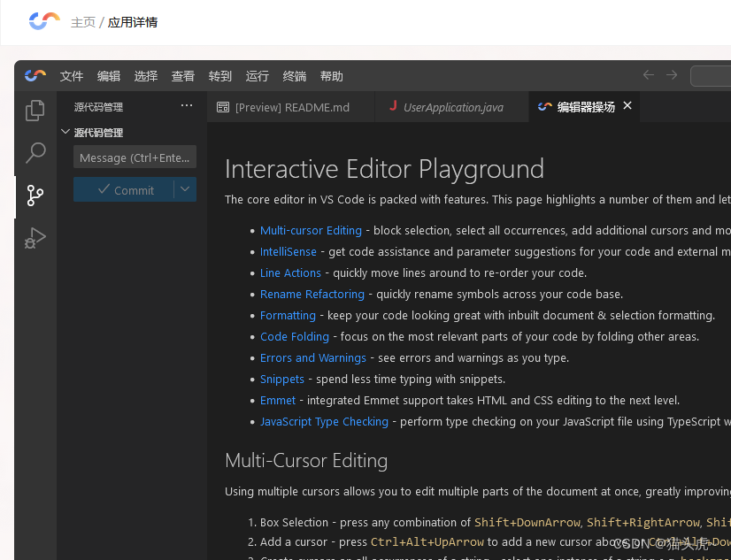Click the 应用详情 breadcrumb text
Image resolution: width=731 pixels, height=560 pixels.
point(133,22)
